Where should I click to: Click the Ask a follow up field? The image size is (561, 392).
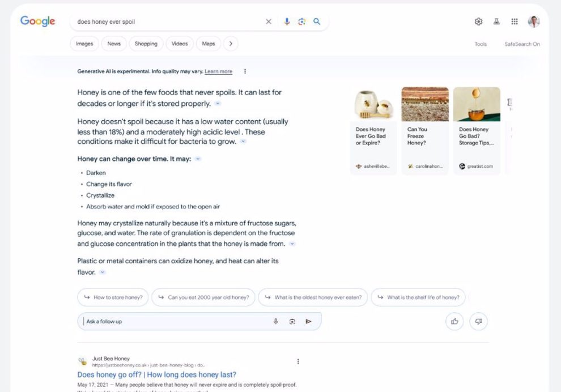click(176, 321)
